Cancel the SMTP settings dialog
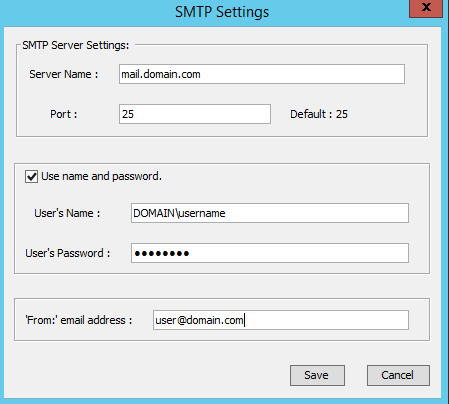 [x=398, y=375]
